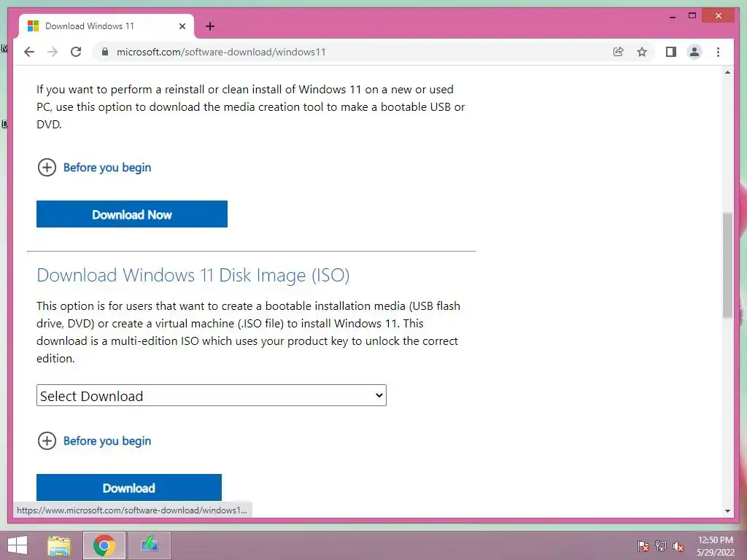Screen dimensions: 747x560
Task: Click the muted volume tray icon
Action: click(x=678, y=546)
